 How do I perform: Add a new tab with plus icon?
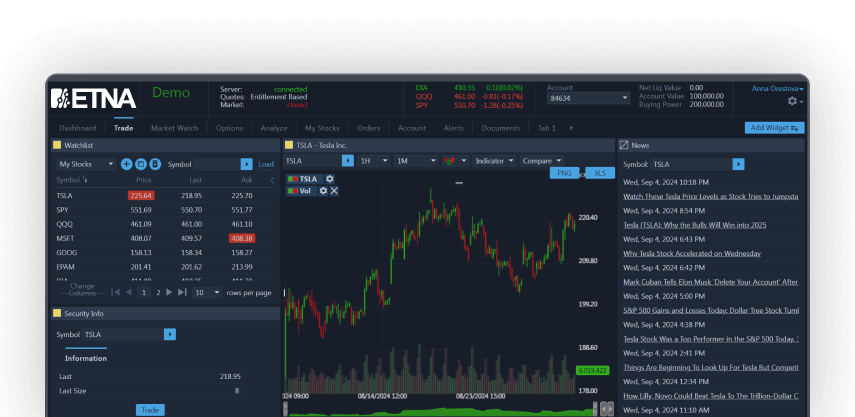[x=571, y=128]
